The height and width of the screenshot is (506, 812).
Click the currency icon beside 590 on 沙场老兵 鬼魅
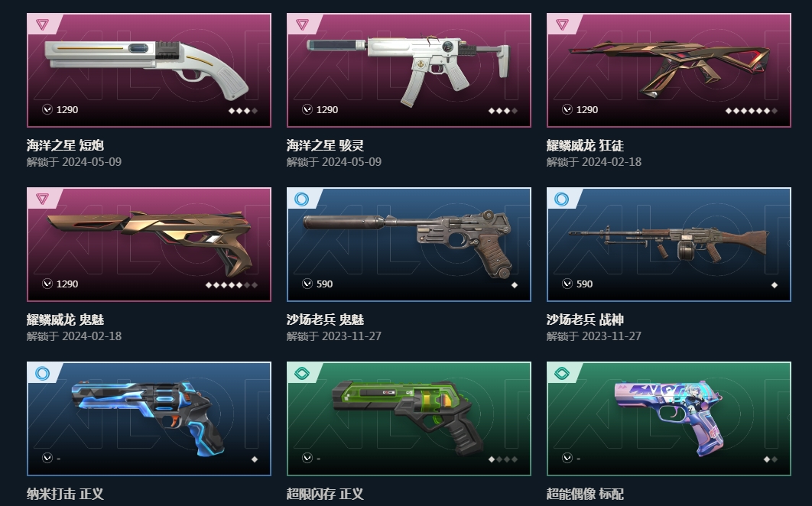click(307, 284)
